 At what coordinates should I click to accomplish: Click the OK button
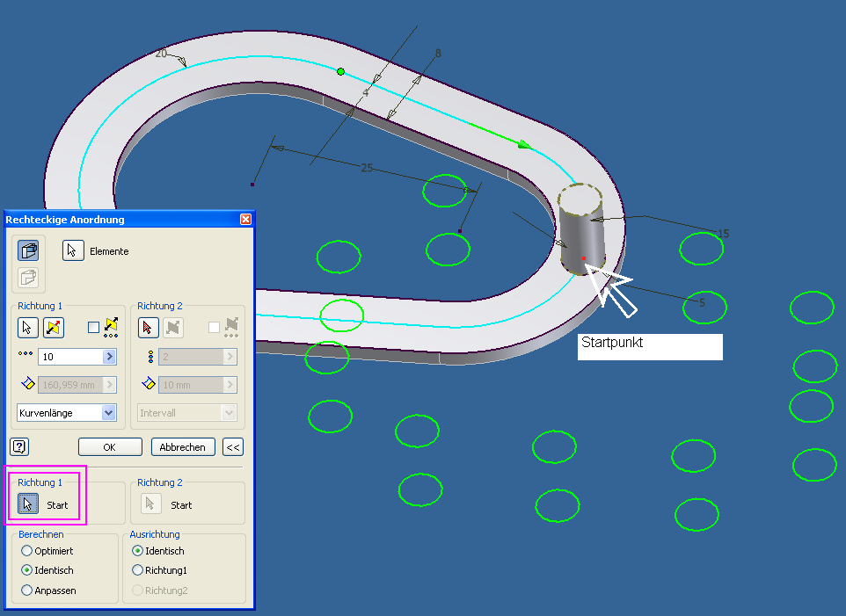click(x=110, y=446)
